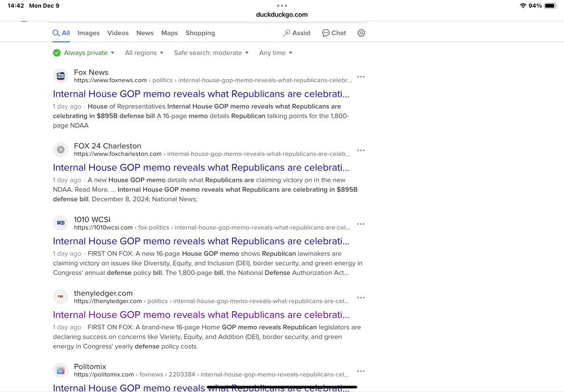Open more options for thenyledger.com result

coord(361,298)
